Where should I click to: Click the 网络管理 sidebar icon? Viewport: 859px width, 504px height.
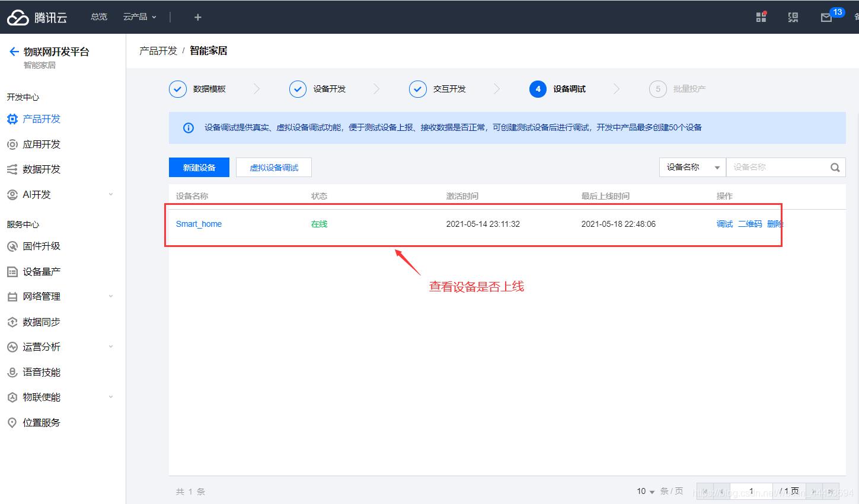12,297
